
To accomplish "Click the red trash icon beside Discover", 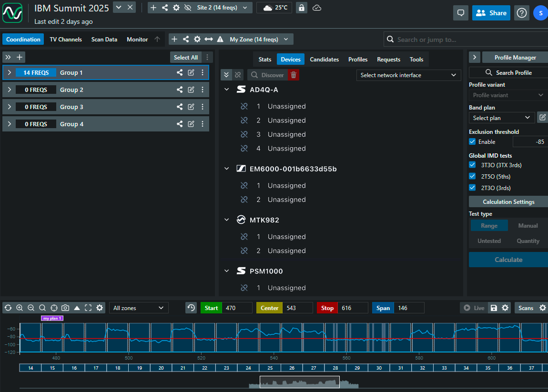I will click(294, 75).
